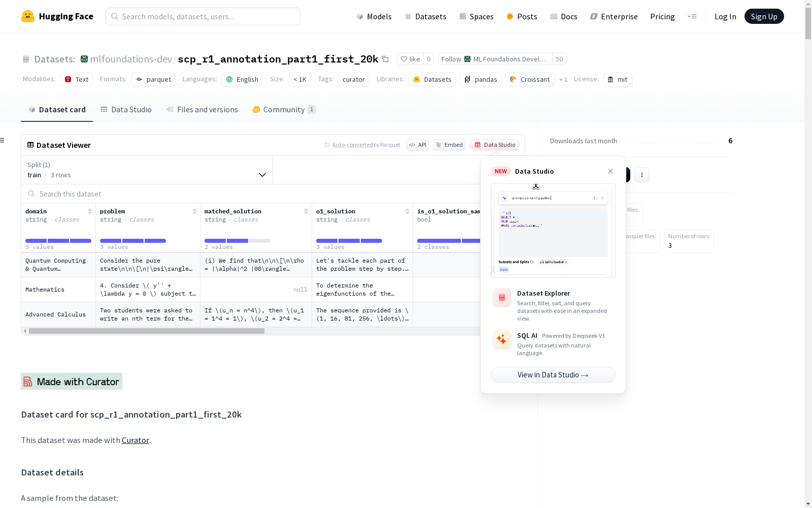Sort by the domain column
The image size is (812, 508).
(90, 211)
